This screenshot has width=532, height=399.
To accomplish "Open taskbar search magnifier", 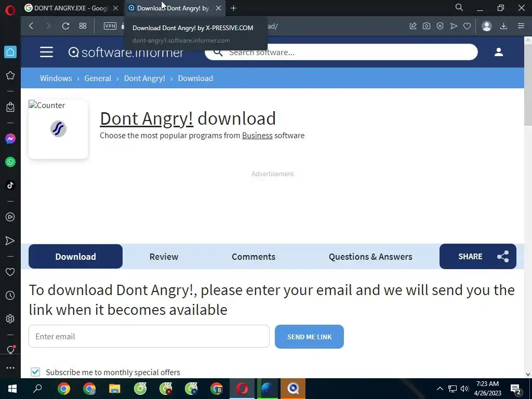I will (x=37, y=389).
